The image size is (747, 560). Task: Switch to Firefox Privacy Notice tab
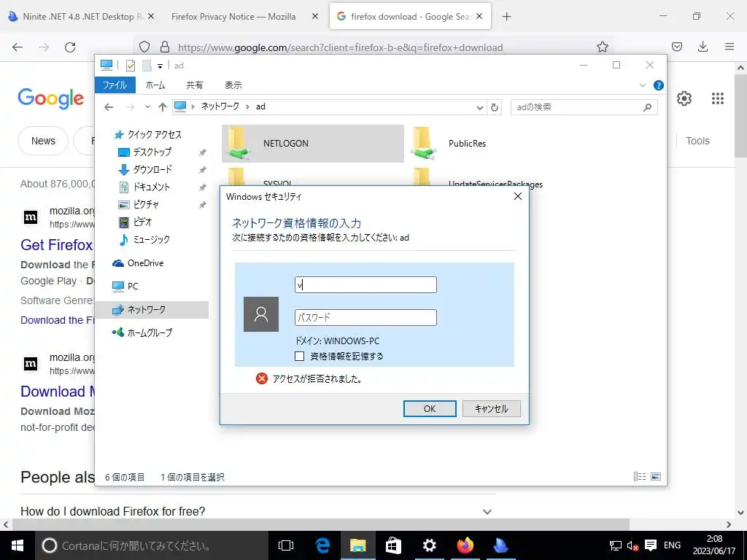233,17
